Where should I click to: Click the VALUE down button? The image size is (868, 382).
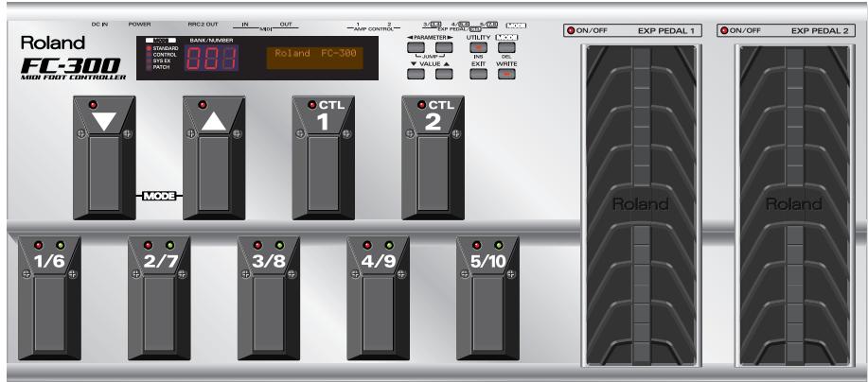[416, 74]
